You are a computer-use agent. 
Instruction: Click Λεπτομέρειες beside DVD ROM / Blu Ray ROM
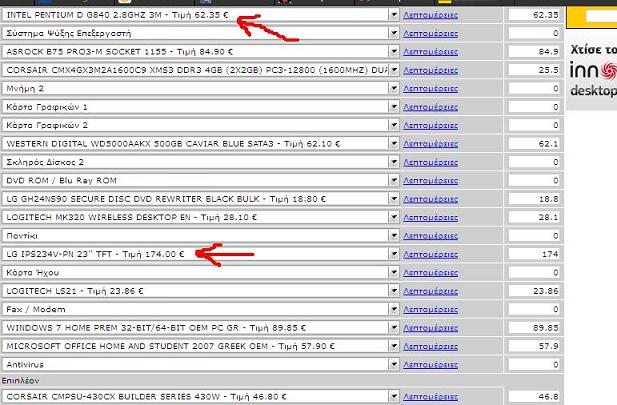click(x=430, y=181)
